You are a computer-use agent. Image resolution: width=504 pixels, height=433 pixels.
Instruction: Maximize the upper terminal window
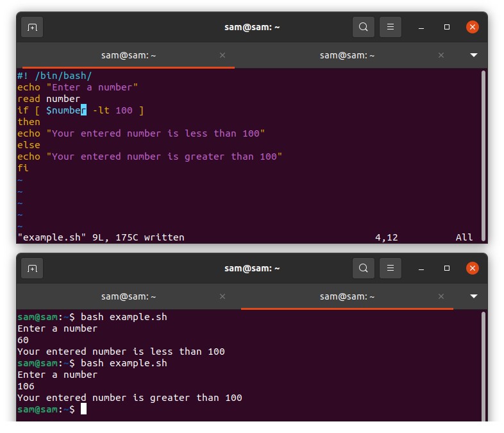447,27
